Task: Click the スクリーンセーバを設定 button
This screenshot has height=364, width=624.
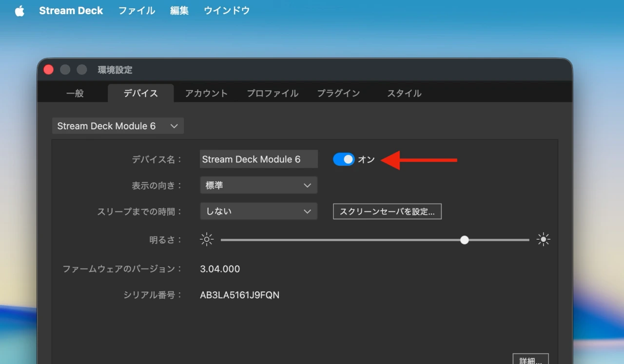Action: point(387,211)
